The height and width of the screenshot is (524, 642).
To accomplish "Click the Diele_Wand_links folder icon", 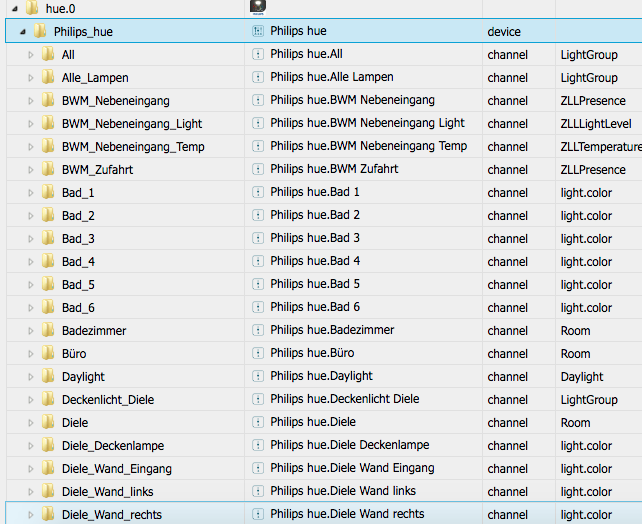I will point(48,491).
